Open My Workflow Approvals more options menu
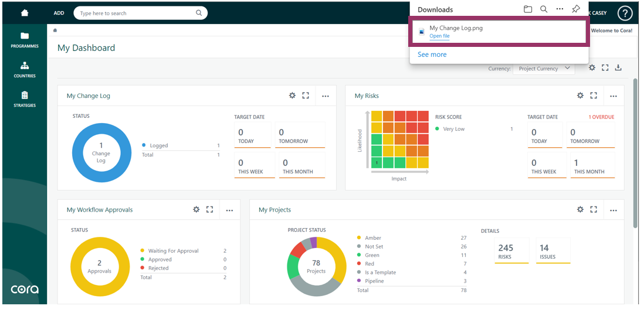 coord(229,210)
